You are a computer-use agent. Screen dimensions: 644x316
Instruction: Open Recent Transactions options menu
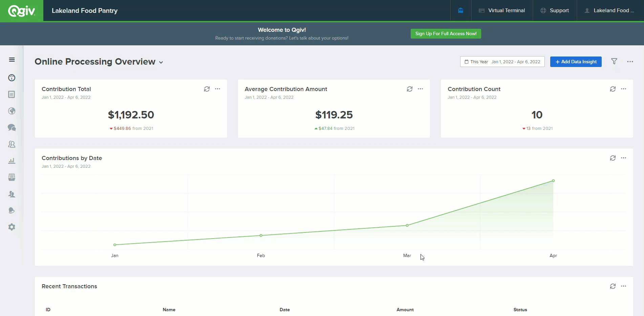pos(624,286)
